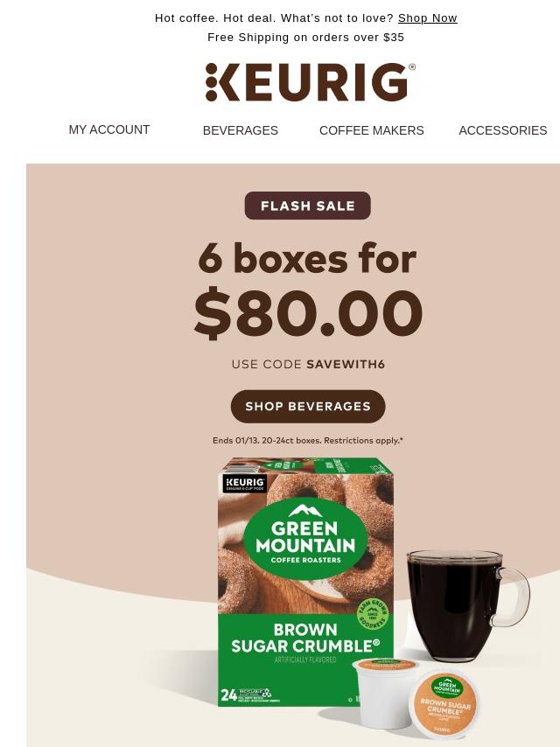560x747 pixels.
Task: Click the restrictions apply fine print
Action: tap(307, 441)
